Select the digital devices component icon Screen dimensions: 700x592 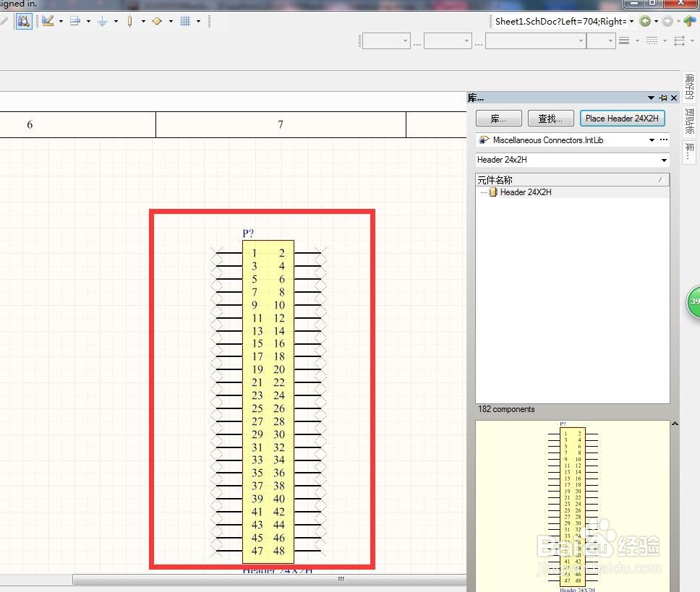click(130, 21)
